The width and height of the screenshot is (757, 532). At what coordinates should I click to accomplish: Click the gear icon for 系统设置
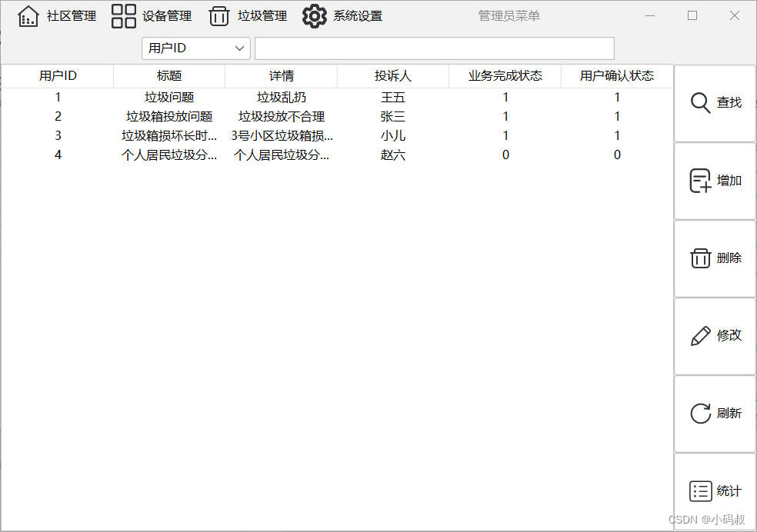315,16
